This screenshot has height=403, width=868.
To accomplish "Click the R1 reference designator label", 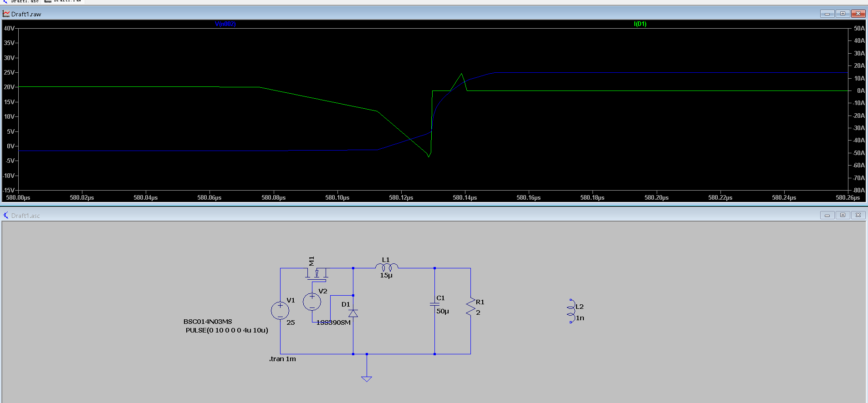I will coord(480,302).
